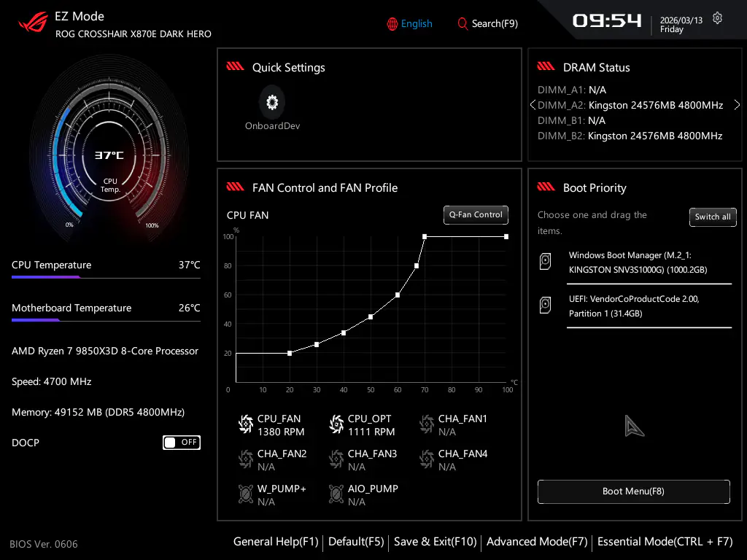747x560 pixels.
Task: Go to previous DRAM status page arrow
Action: click(533, 105)
